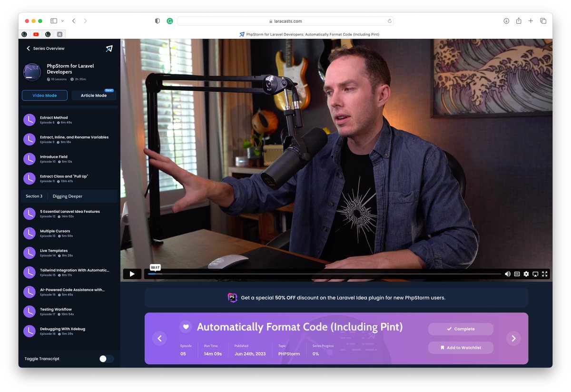
Task: Click the clock icon beside Live Templates
Action: click(30, 253)
